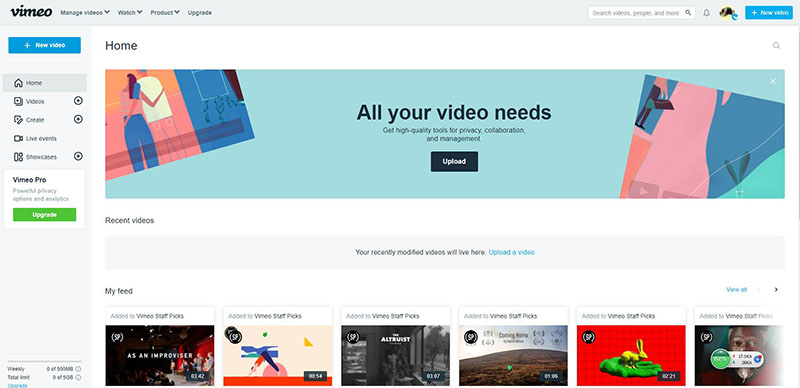Open The Altruist video thumbnail
Image resolution: width=800 pixels, height=388 pixels.
(395, 355)
